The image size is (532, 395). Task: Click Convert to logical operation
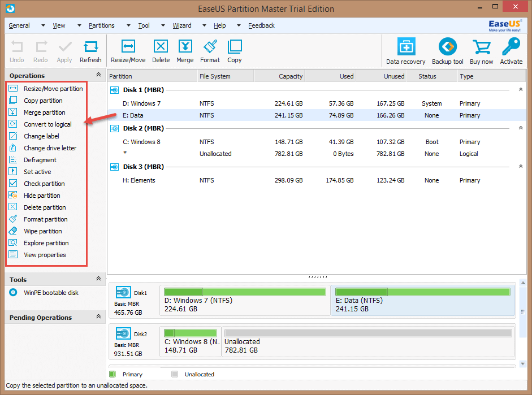point(40,124)
